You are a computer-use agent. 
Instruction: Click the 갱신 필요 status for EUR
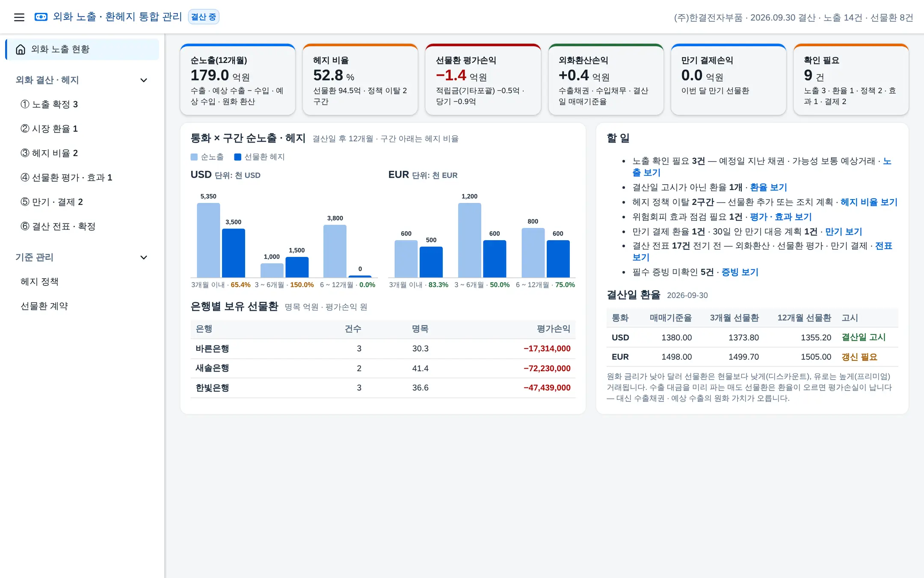(859, 357)
